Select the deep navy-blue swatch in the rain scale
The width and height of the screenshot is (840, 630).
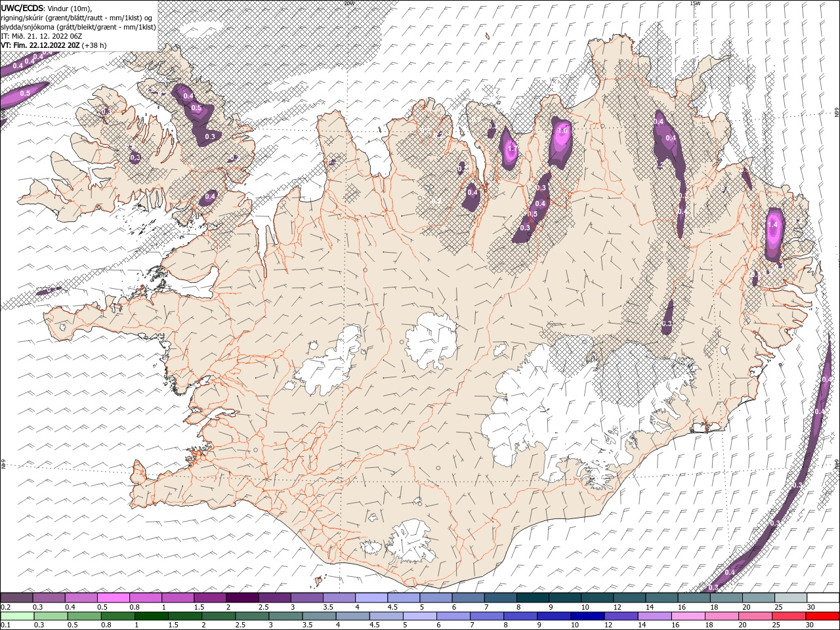(x=587, y=616)
